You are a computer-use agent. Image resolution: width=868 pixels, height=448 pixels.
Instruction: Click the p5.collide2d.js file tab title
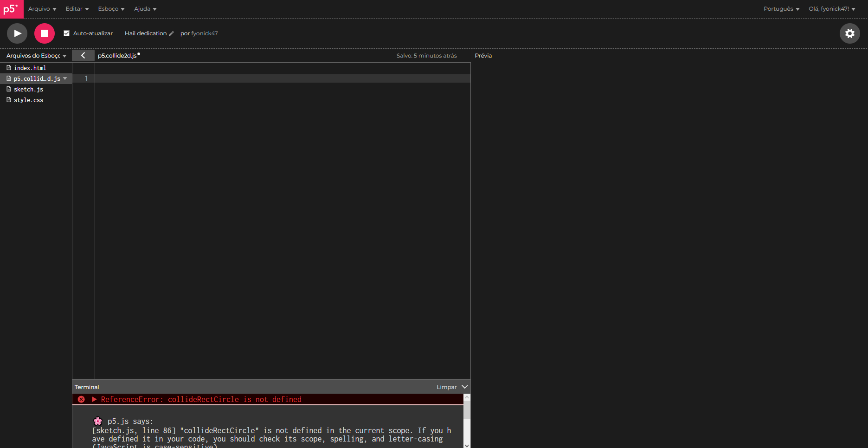tap(117, 56)
